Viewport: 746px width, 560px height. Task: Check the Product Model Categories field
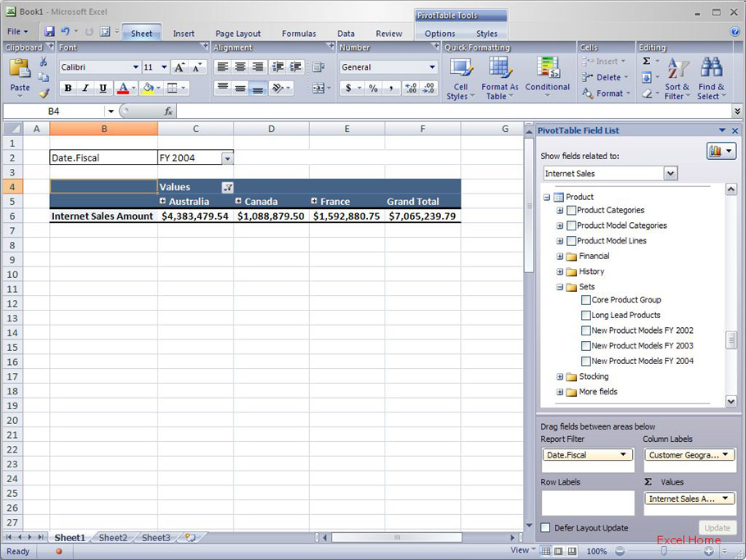[571, 225]
